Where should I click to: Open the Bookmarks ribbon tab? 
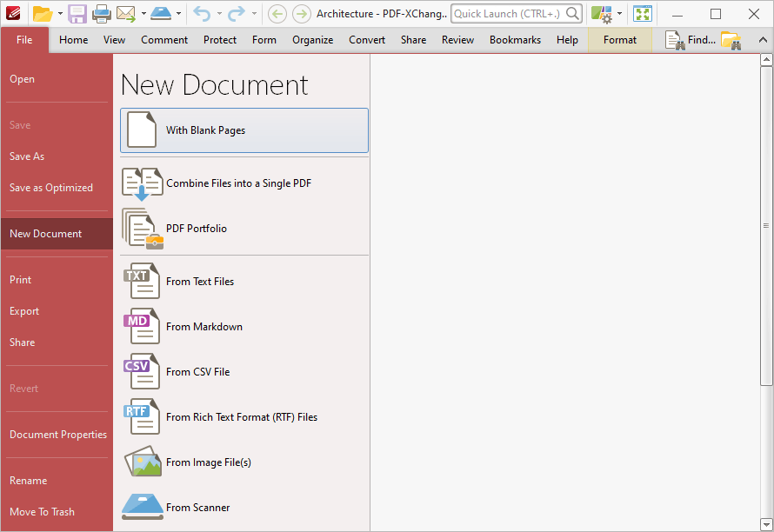point(515,40)
